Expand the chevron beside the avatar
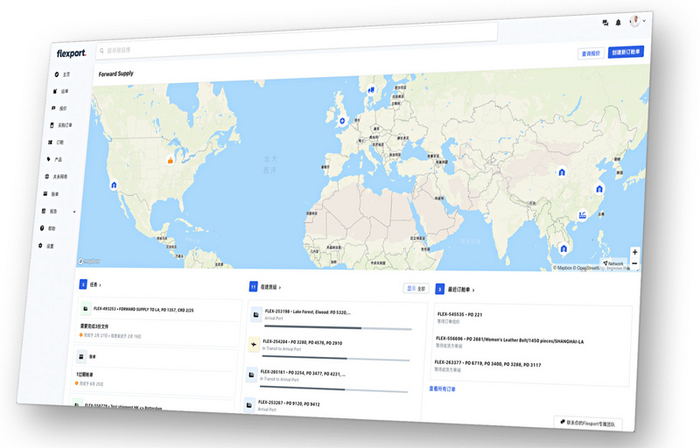This screenshot has height=448, width=700. coord(644,21)
